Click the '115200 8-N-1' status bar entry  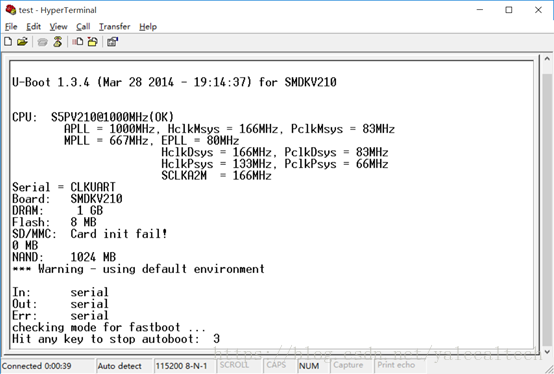coord(181,366)
